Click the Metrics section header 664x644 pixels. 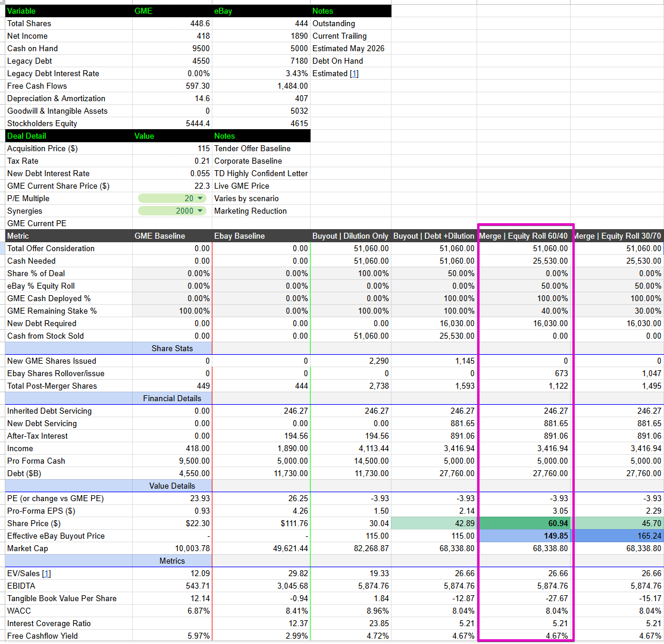pyautogui.click(x=172, y=561)
